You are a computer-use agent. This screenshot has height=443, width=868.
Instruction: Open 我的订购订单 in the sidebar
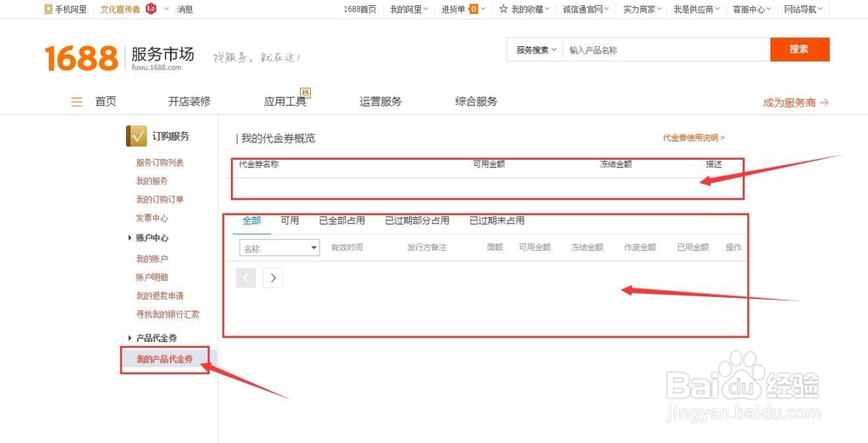(x=160, y=200)
